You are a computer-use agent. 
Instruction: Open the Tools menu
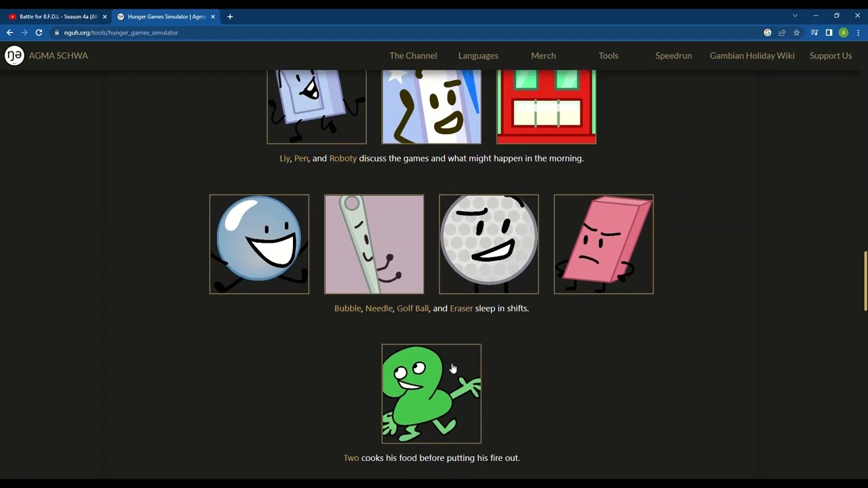608,56
